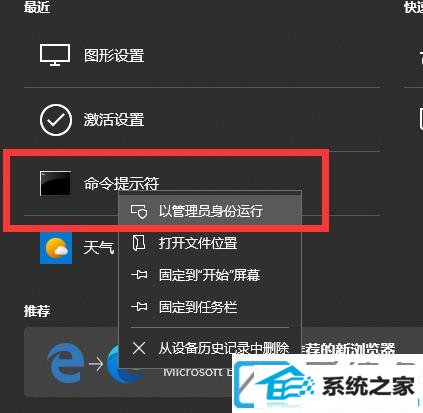Open the 图形设置 recent item

coord(202,55)
